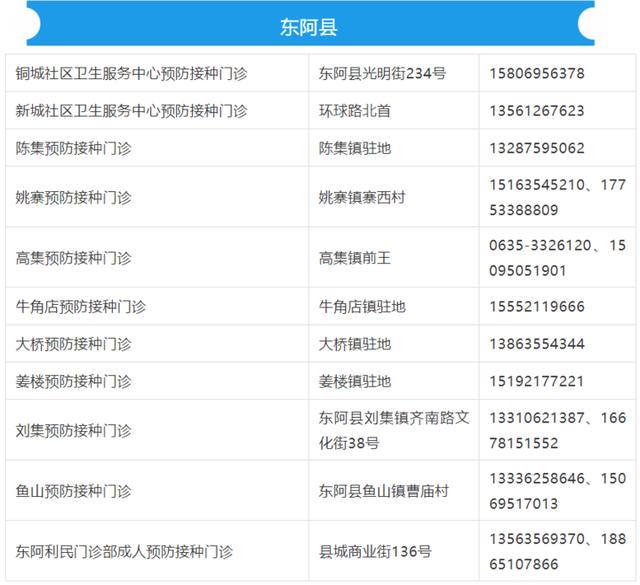This screenshot has height=585, width=640.
Task: Select address 陈集镇驻地
Action: coord(355,148)
